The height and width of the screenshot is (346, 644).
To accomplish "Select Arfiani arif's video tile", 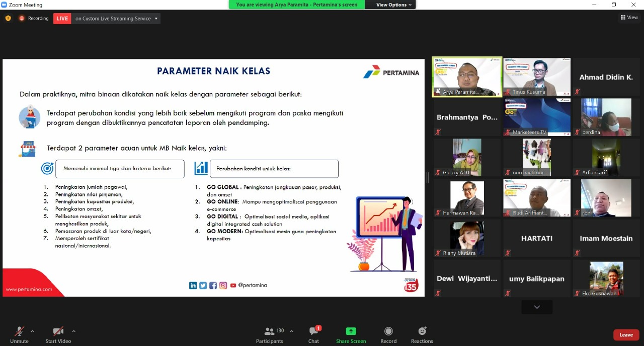I will [606, 157].
